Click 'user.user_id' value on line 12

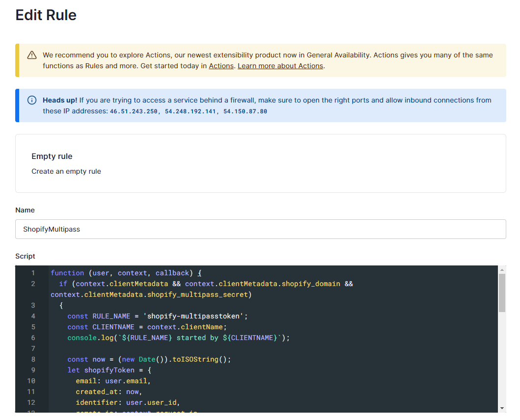tap(152, 402)
